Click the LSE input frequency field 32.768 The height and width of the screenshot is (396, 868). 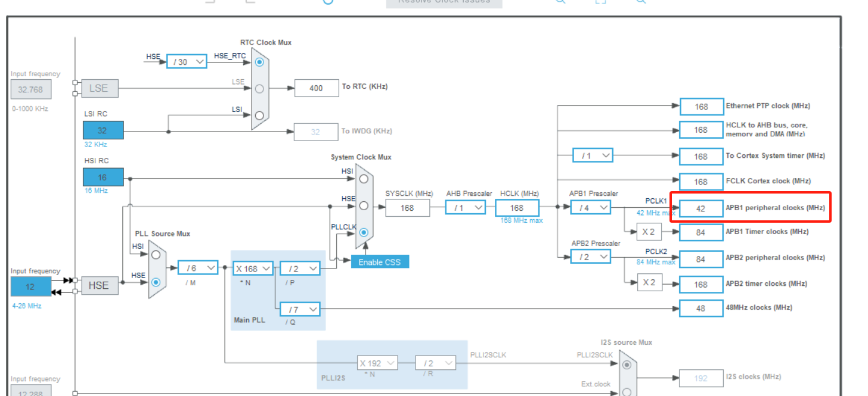click(x=31, y=89)
